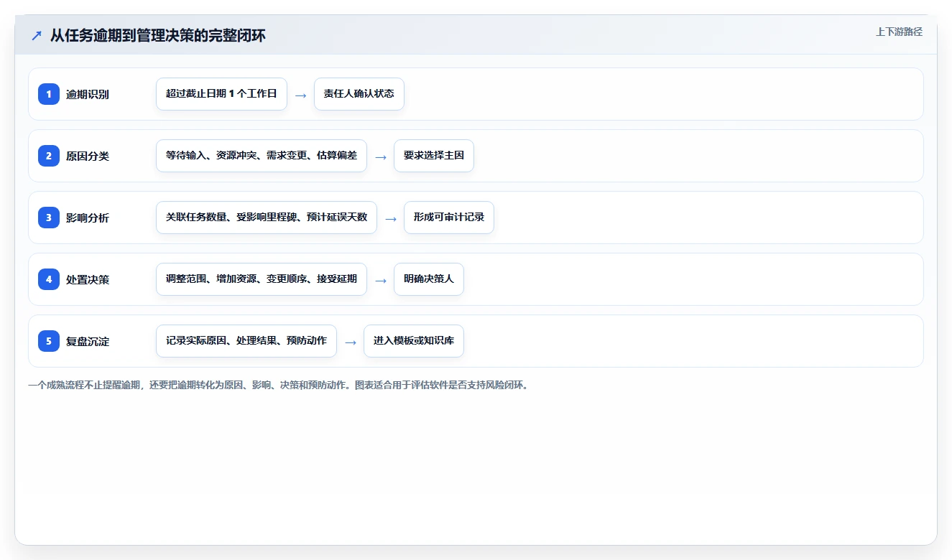This screenshot has width=952, height=560.
Task: Select step number 4 badge
Action: (x=49, y=279)
